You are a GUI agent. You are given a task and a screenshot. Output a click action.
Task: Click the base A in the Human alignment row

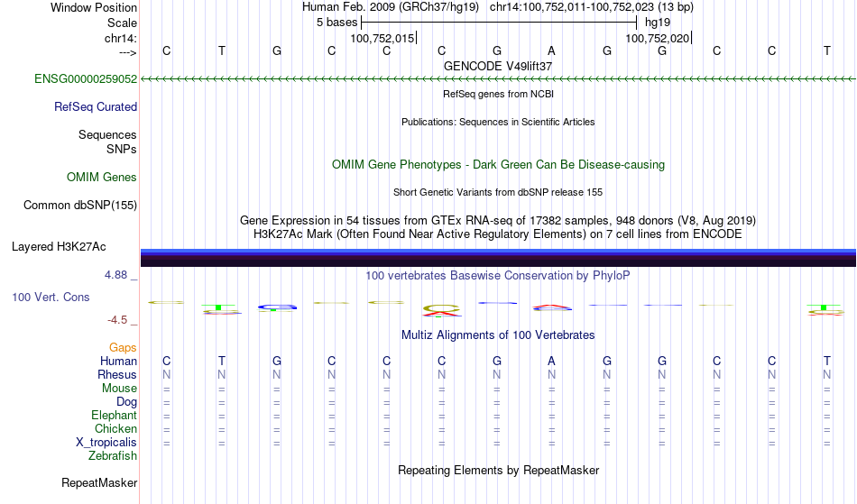click(x=551, y=361)
